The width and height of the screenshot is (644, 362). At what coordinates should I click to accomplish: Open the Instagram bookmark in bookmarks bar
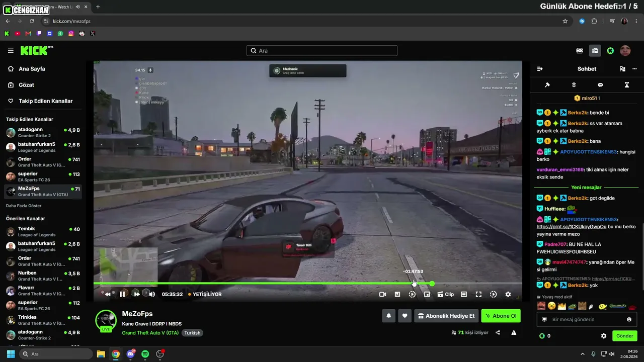71,34
